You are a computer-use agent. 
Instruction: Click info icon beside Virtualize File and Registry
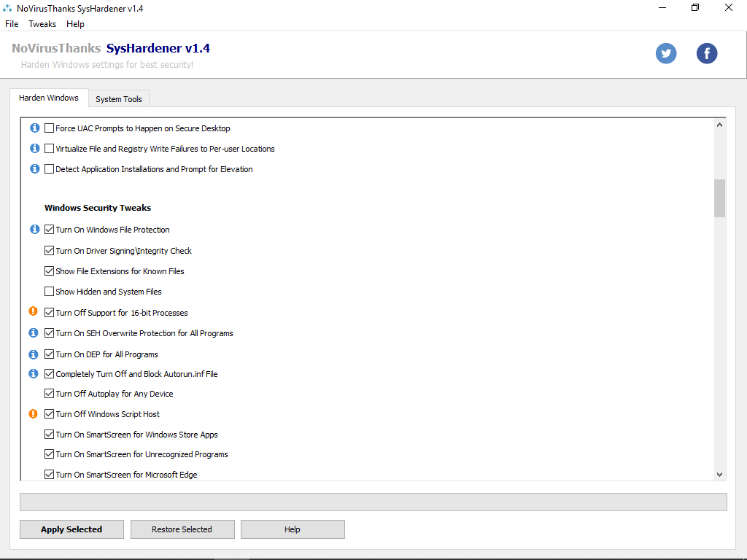pyautogui.click(x=35, y=148)
